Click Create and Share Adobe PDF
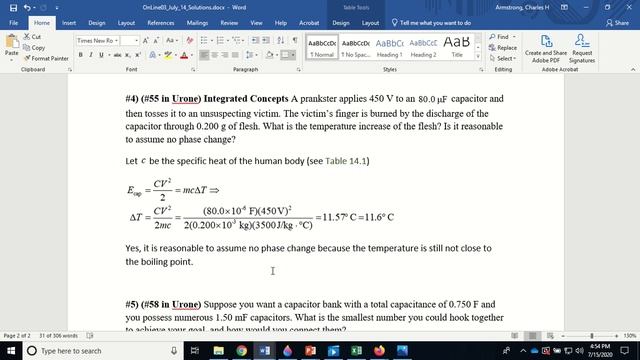 click(x=546, y=49)
